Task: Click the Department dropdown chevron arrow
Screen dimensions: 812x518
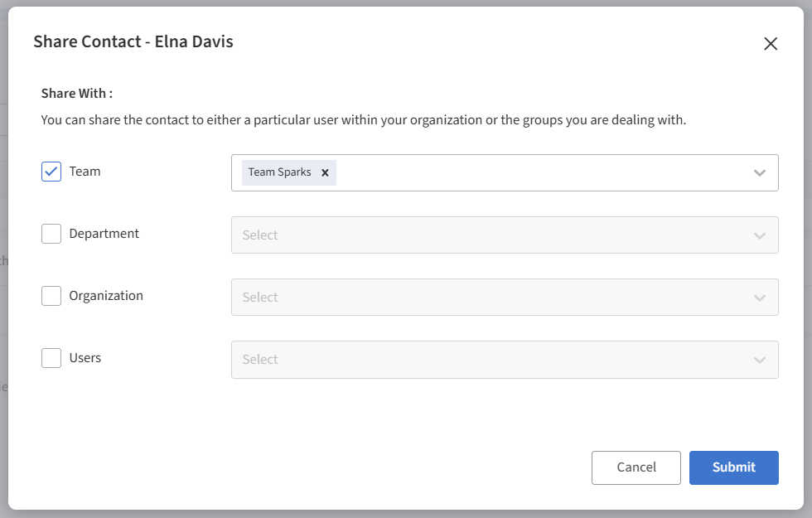Action: coord(760,235)
